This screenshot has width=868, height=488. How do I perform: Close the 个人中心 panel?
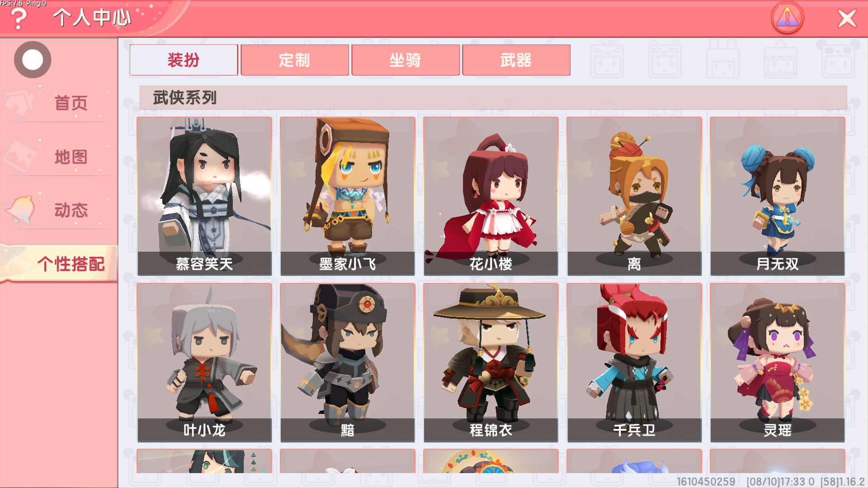click(847, 19)
